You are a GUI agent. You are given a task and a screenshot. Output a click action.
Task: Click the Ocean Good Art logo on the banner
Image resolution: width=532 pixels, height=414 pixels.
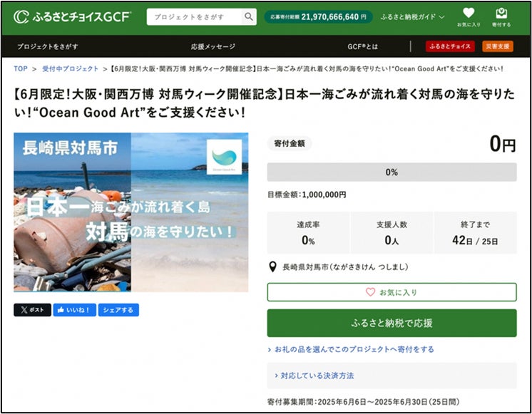[x=224, y=157]
